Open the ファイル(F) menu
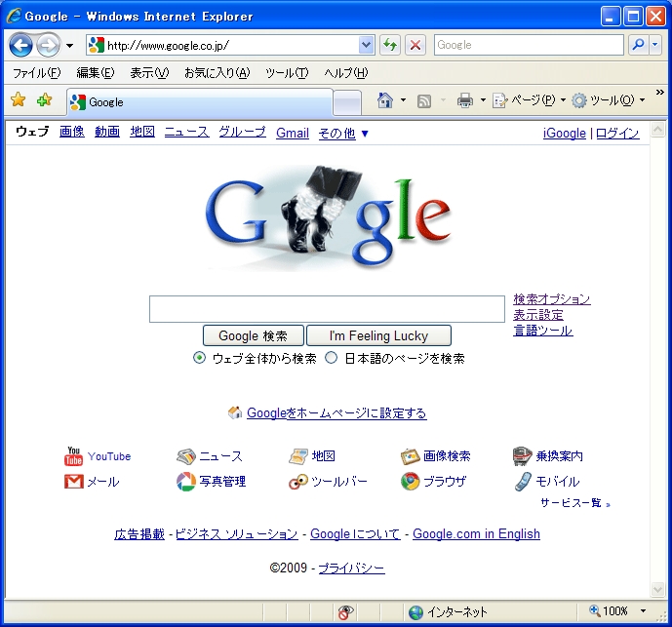 click(x=37, y=73)
